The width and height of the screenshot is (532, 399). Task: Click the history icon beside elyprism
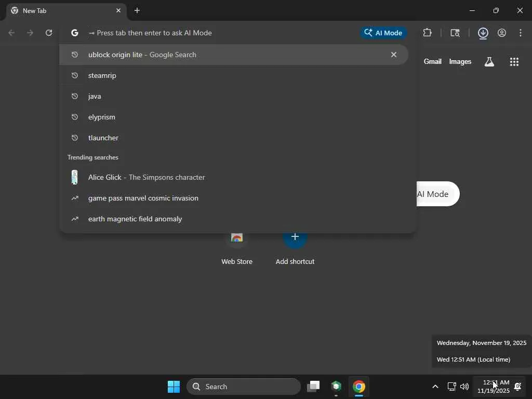[75, 117]
